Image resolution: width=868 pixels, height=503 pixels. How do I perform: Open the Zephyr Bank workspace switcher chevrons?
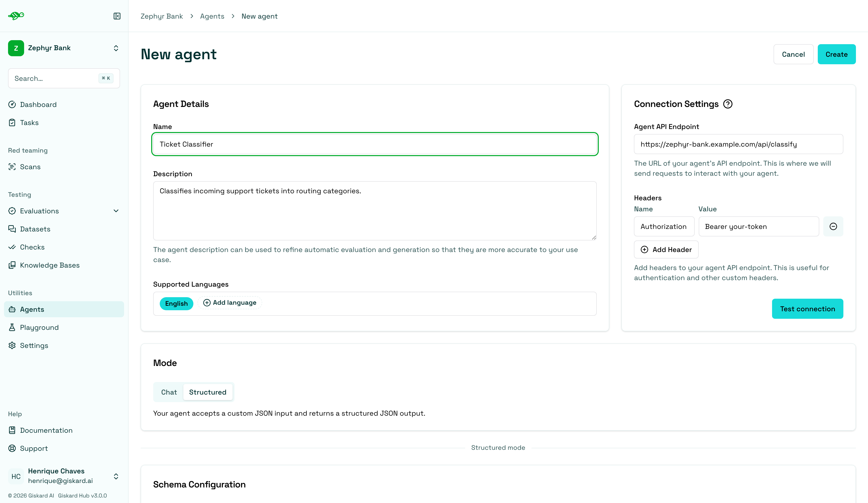[x=116, y=48]
